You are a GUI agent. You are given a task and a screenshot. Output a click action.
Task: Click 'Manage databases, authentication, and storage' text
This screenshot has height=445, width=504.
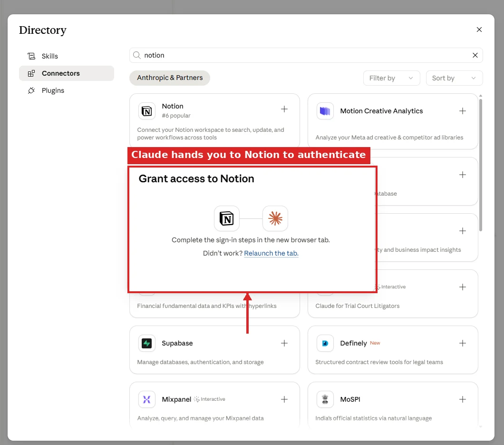tap(200, 362)
